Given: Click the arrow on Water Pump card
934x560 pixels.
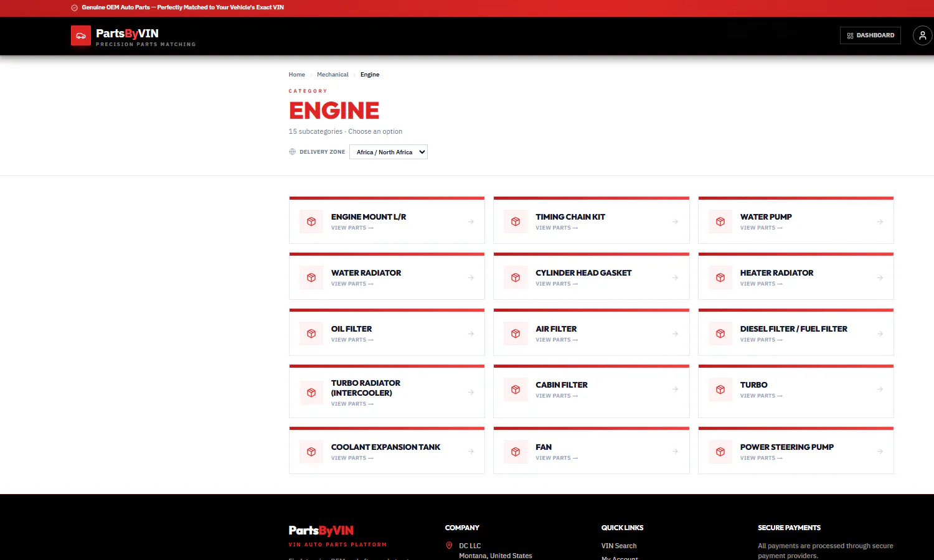Looking at the screenshot, I should tap(880, 222).
